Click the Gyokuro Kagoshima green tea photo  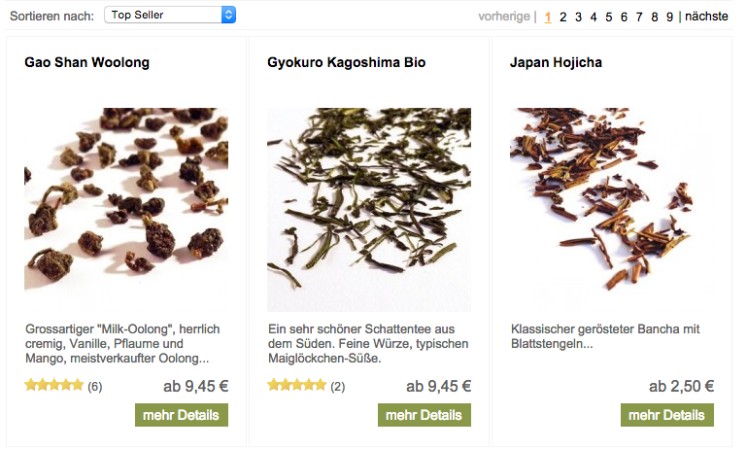(x=369, y=210)
